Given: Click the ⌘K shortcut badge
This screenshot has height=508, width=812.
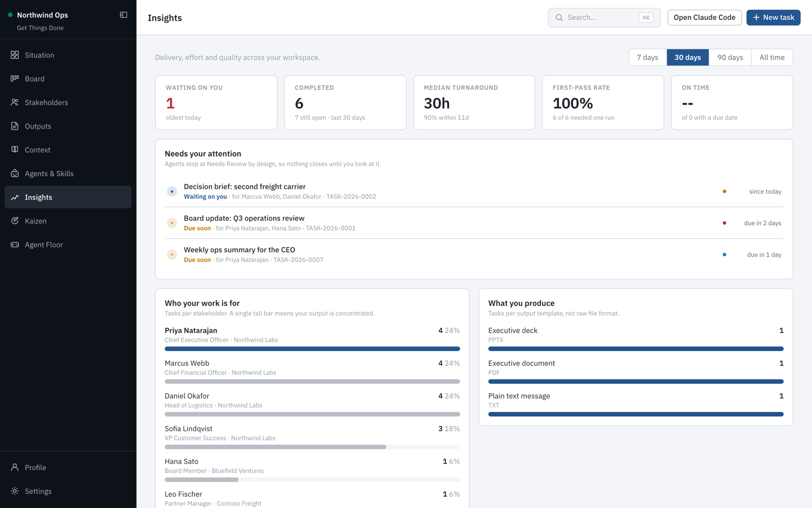Looking at the screenshot, I should [x=646, y=17].
